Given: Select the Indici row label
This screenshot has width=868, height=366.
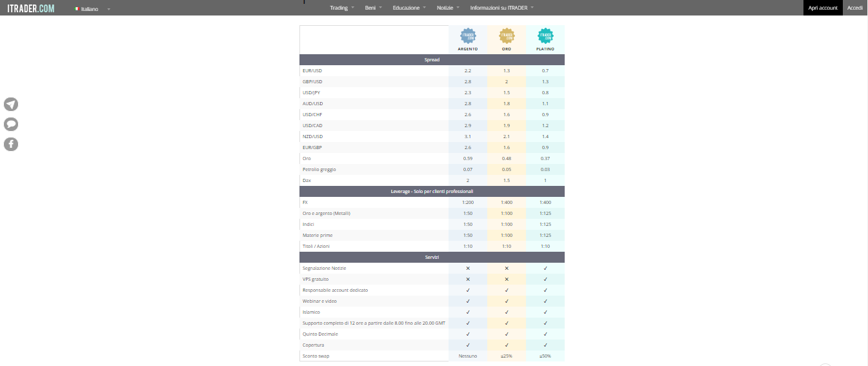Looking at the screenshot, I should pos(308,224).
